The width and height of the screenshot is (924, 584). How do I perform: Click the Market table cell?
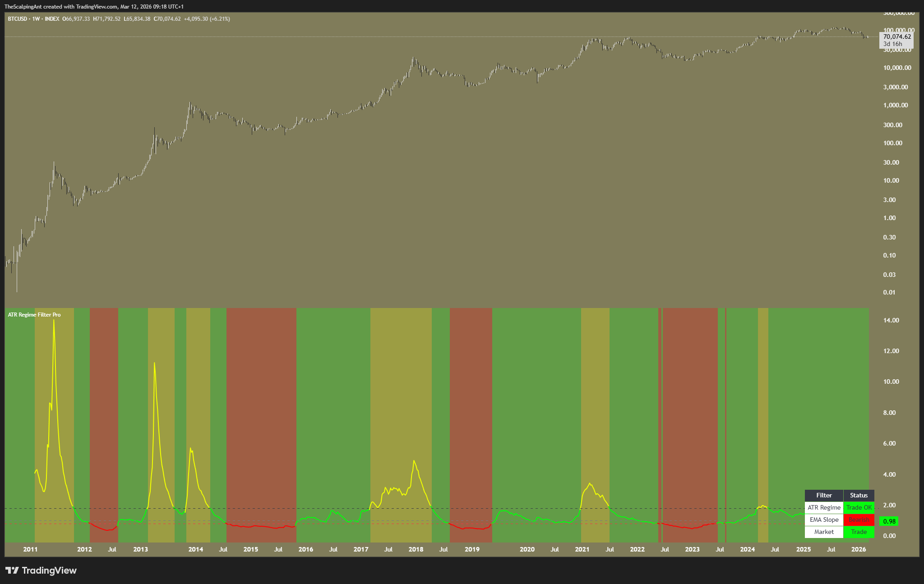[x=824, y=532]
